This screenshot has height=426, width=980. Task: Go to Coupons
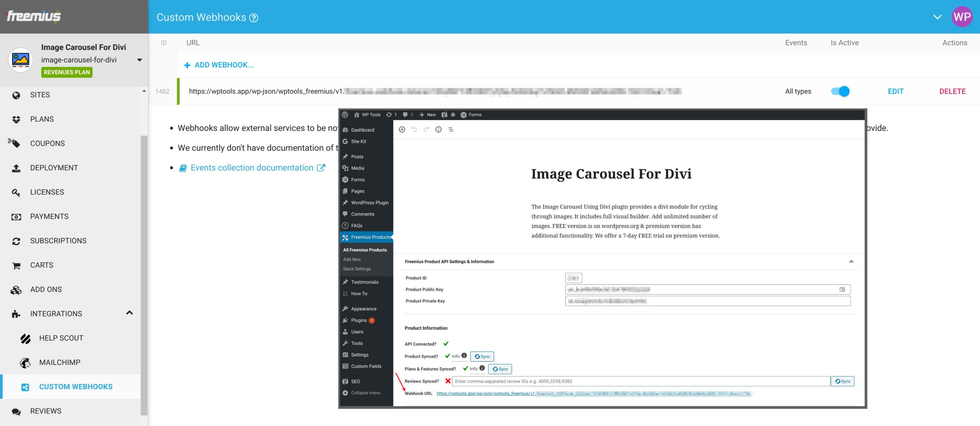47,144
